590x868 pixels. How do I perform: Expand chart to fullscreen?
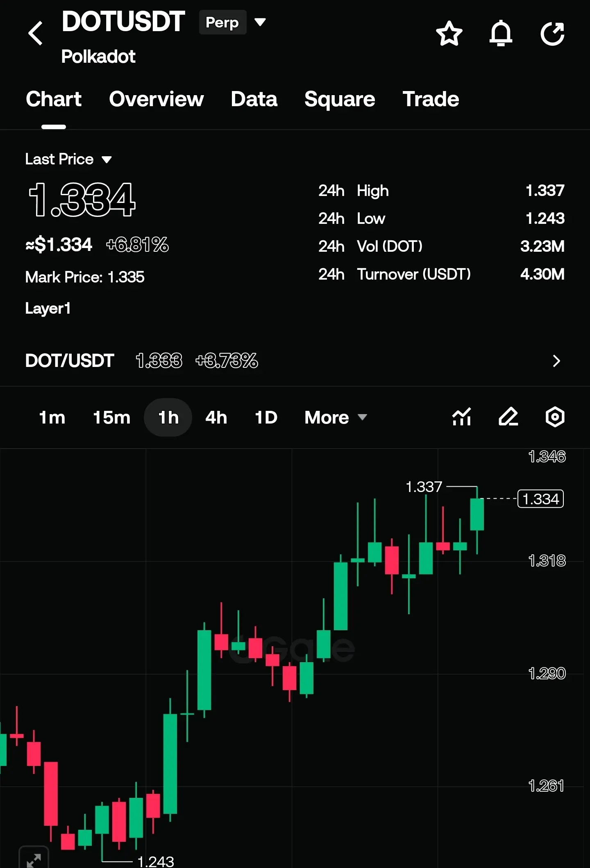pos(34,857)
